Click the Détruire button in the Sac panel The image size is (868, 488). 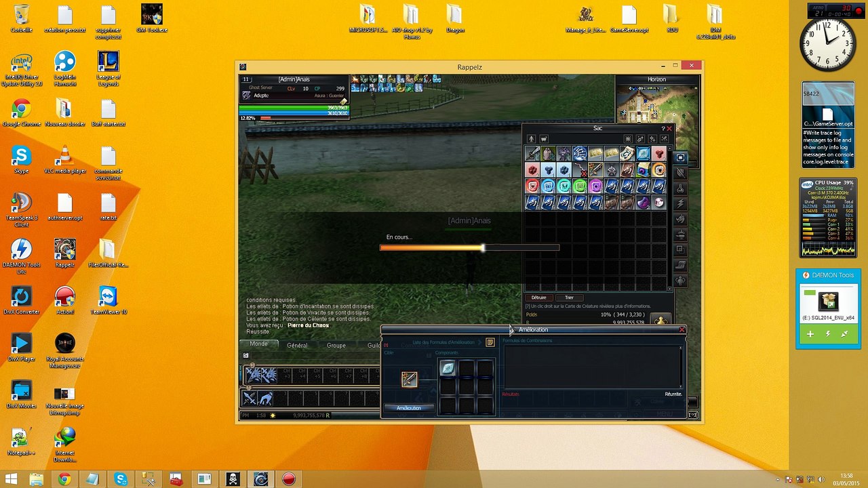click(x=539, y=298)
